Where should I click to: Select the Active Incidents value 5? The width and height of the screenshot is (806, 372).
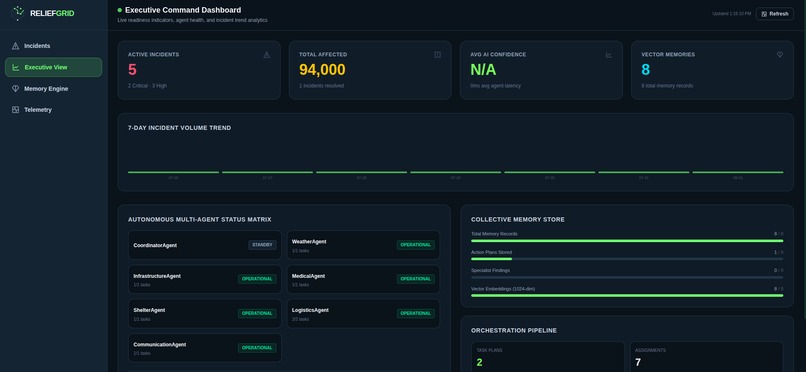pos(132,70)
